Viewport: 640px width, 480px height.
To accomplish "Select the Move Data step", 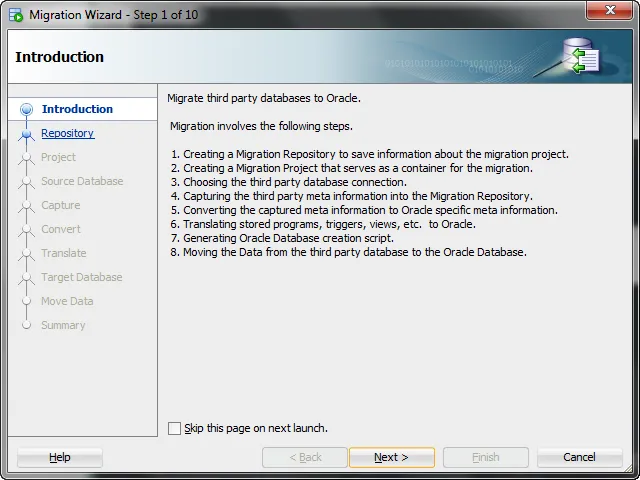I will 67,301.
